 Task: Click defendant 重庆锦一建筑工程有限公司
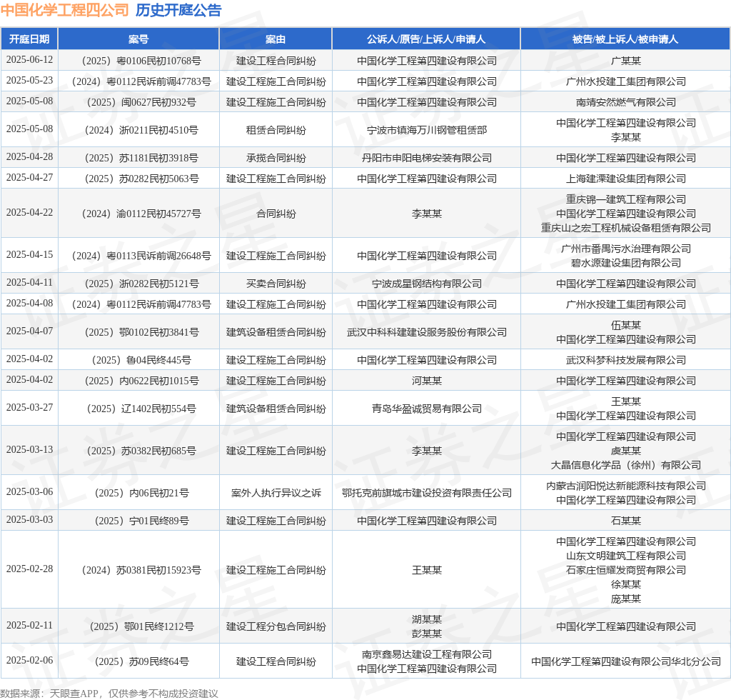click(x=625, y=199)
